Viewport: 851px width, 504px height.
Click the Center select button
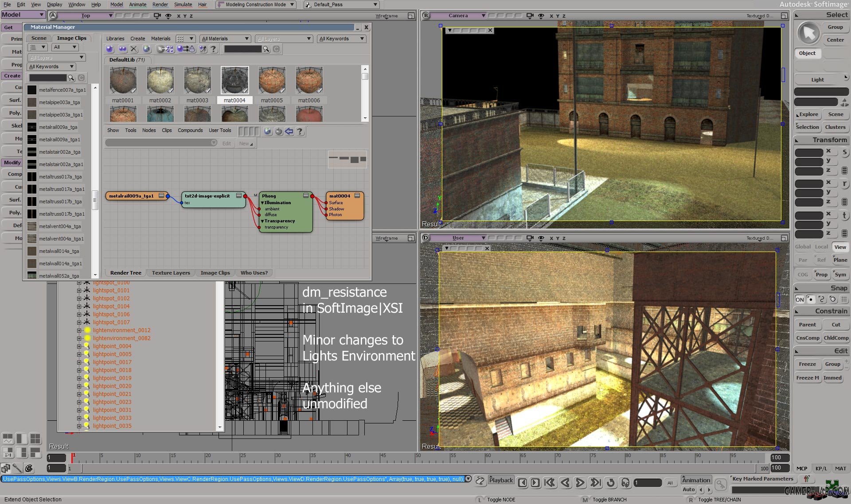point(835,40)
